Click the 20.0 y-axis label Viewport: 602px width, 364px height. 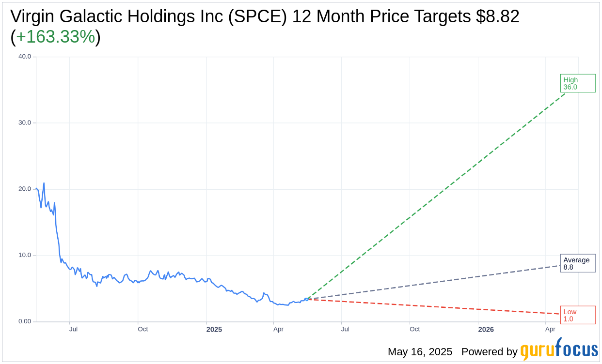click(25, 189)
